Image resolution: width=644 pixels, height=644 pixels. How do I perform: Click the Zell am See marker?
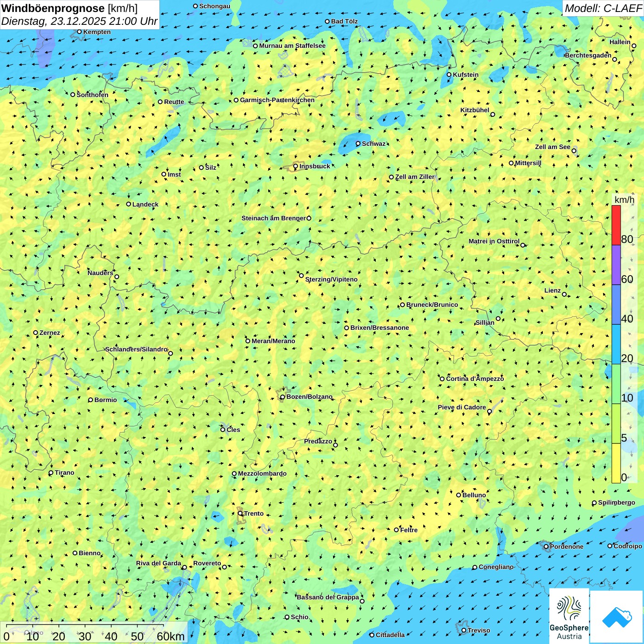coord(574,150)
